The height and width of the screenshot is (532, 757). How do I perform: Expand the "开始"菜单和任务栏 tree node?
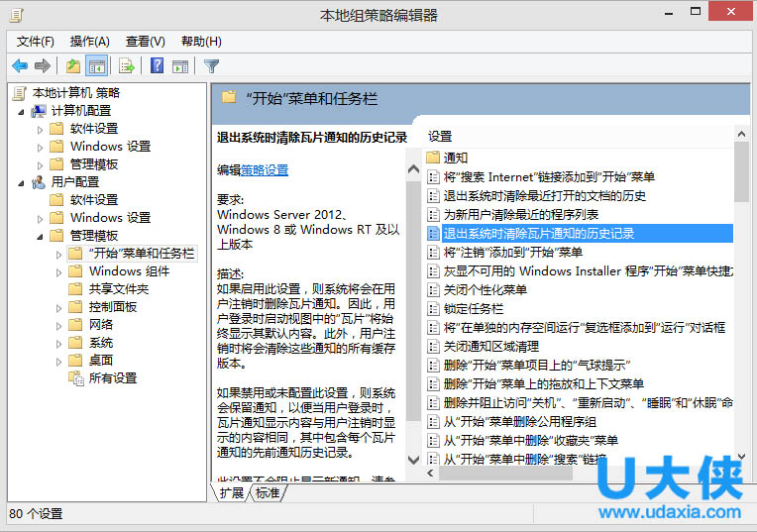(58, 255)
